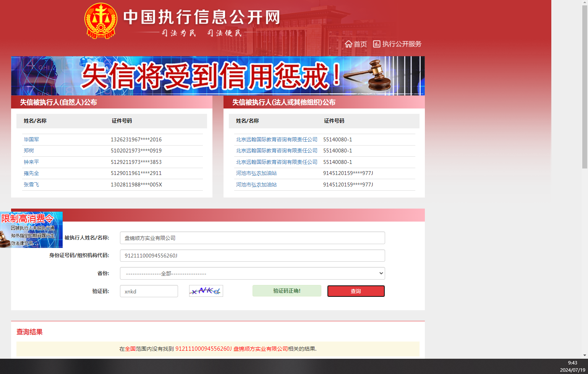Click the no-results message for 盘锦顺方实业有限公司
The width and height of the screenshot is (588, 374).
pyautogui.click(x=218, y=349)
